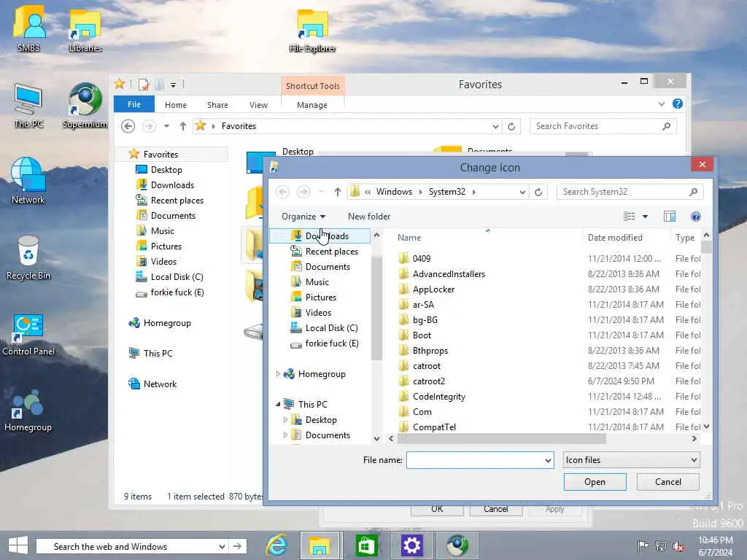Image resolution: width=747 pixels, height=560 pixels.
Task: Collapse the This PC tree node in dialog
Action: (278, 404)
